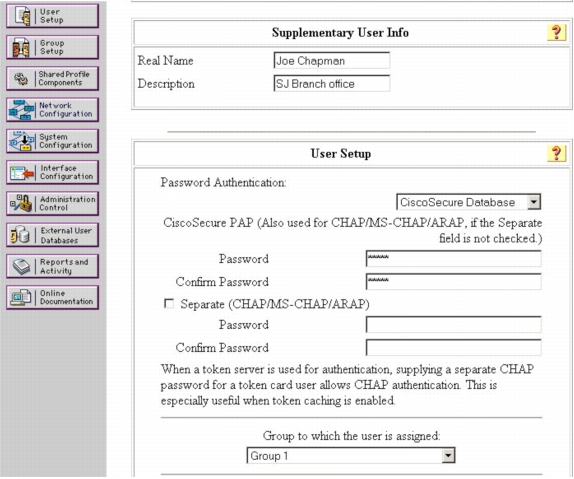The image size is (574, 479).
Task: Open Administration Control section
Action: pyautogui.click(x=52, y=204)
